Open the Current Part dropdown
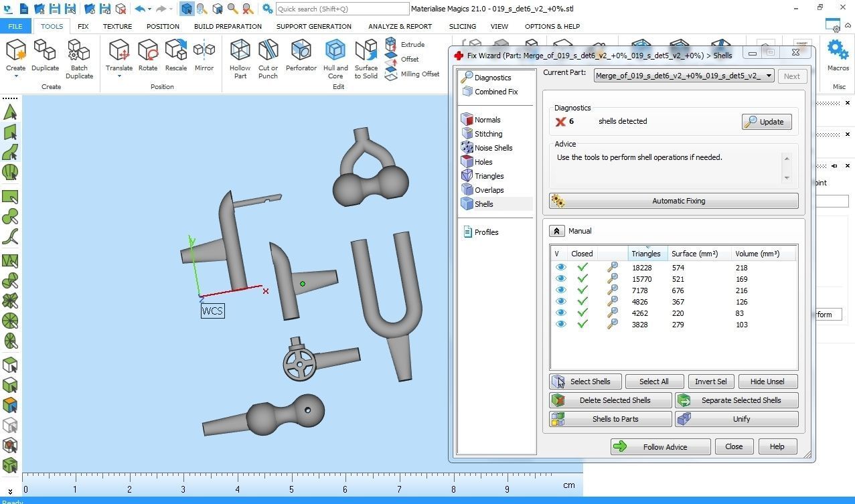This screenshot has height=504, width=855. coord(684,76)
